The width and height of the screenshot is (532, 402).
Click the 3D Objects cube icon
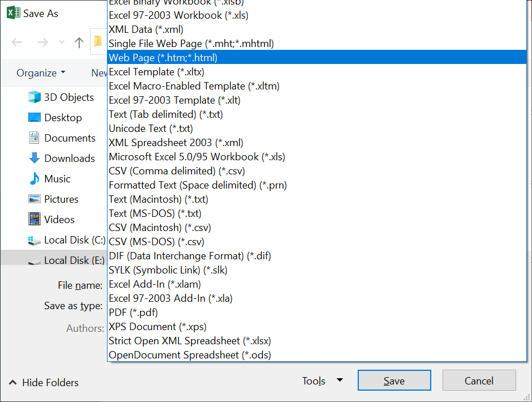pos(35,97)
